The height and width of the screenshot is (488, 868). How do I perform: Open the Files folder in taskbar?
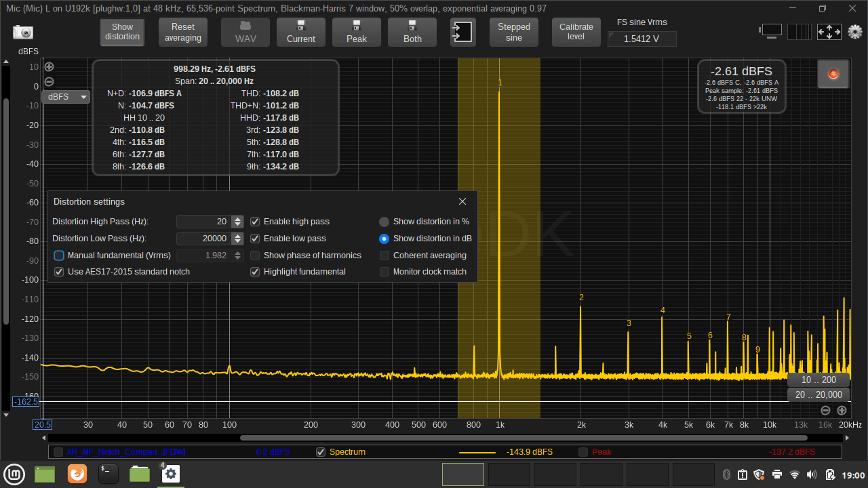click(140, 474)
